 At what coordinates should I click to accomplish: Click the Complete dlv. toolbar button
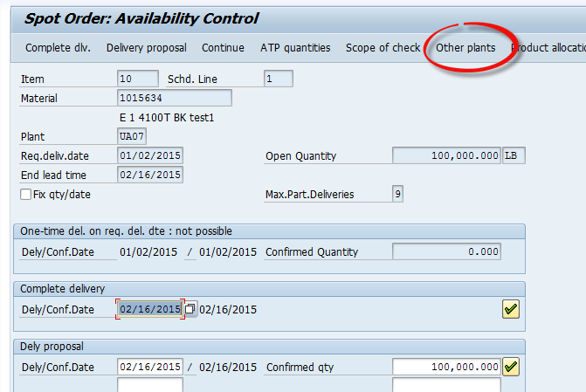click(x=59, y=48)
